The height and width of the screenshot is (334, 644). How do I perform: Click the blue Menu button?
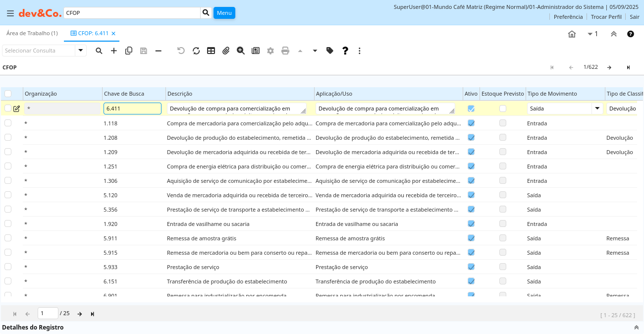[224, 13]
